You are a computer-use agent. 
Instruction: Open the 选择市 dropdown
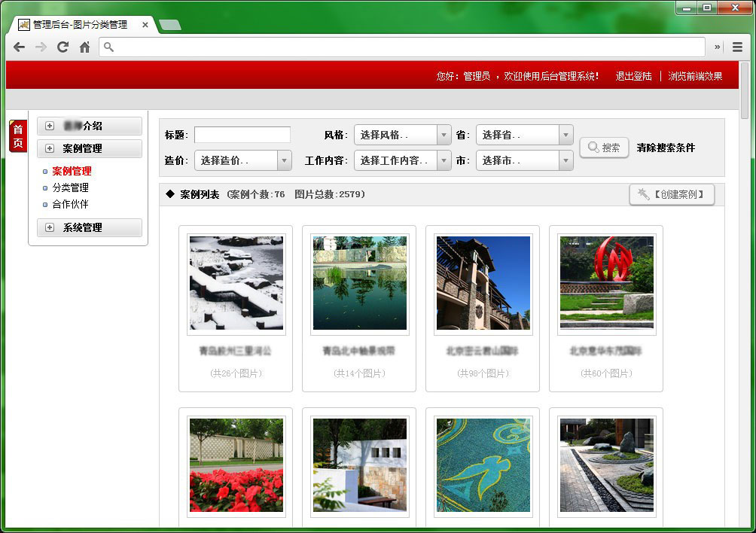pos(525,160)
